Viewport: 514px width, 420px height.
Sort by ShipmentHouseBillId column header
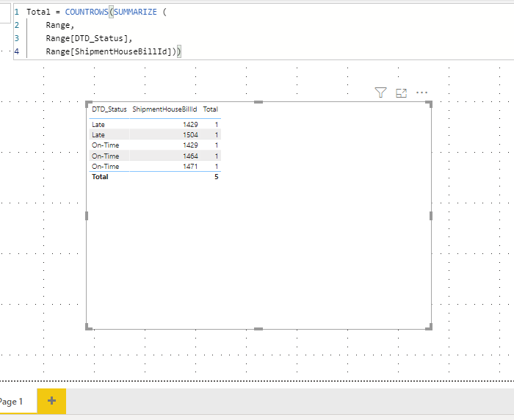164,109
